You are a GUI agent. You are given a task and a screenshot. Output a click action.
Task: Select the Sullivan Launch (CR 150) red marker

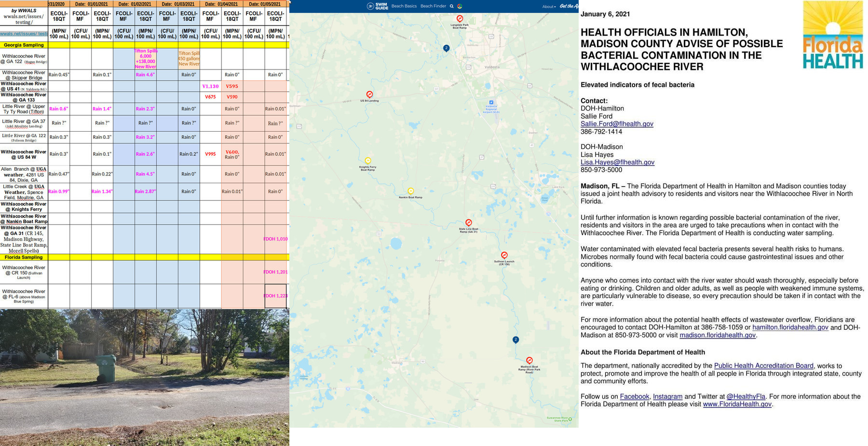click(x=504, y=255)
